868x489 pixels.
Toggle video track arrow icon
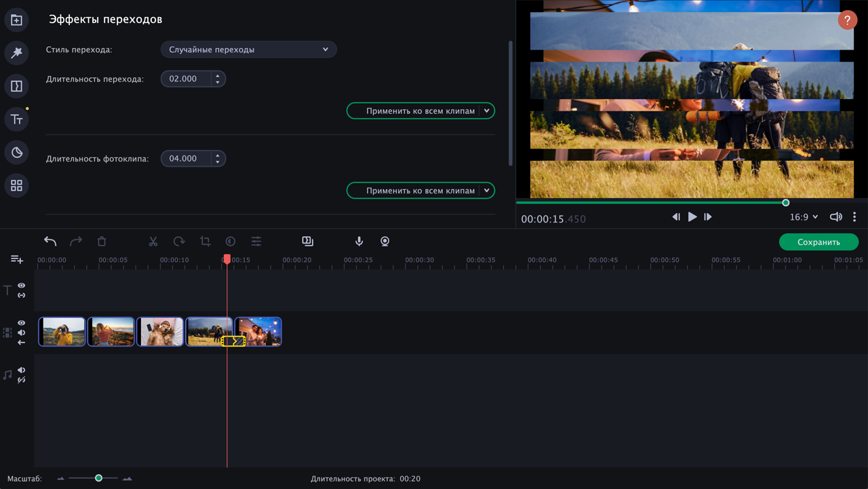22,343
